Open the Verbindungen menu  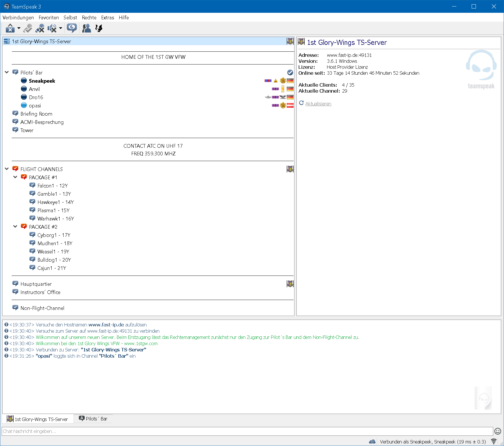(18, 18)
